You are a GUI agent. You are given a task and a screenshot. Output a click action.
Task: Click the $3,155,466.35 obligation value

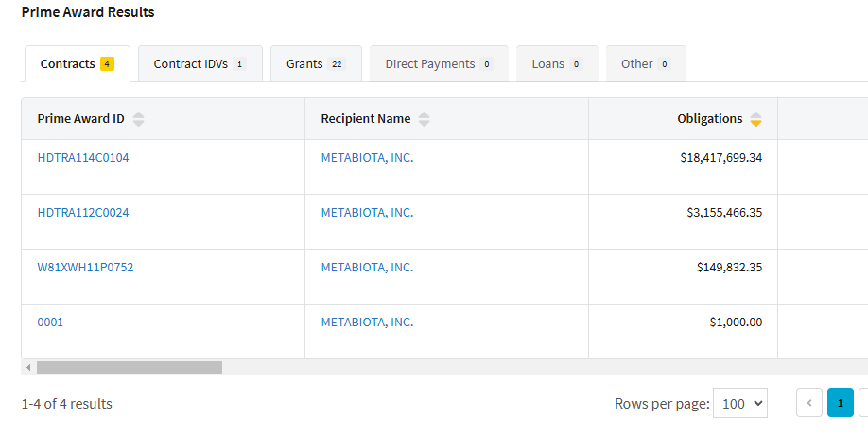coord(724,213)
